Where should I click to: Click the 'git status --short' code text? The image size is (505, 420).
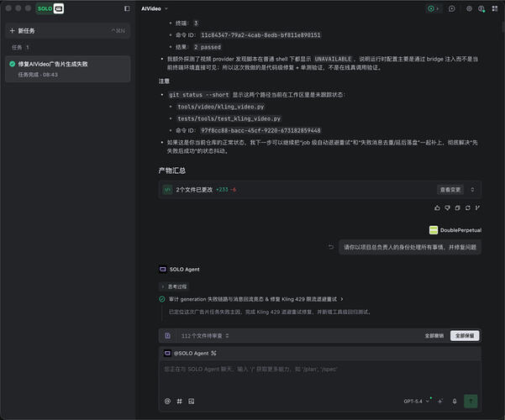tap(198, 95)
